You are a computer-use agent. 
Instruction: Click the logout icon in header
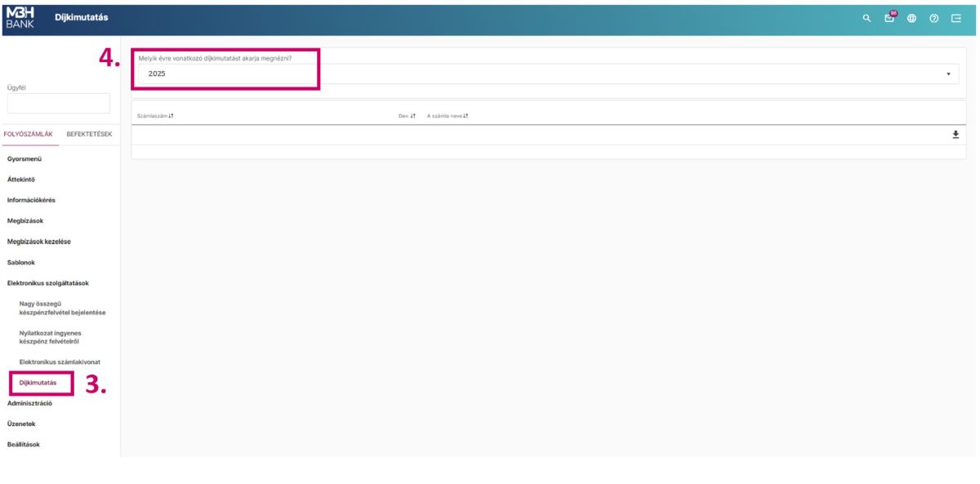click(x=955, y=18)
